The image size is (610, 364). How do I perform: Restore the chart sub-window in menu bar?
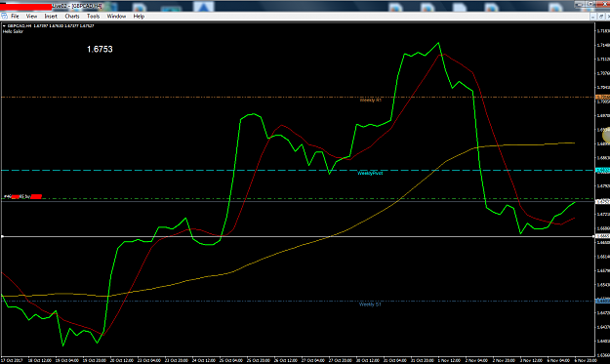[601, 17]
